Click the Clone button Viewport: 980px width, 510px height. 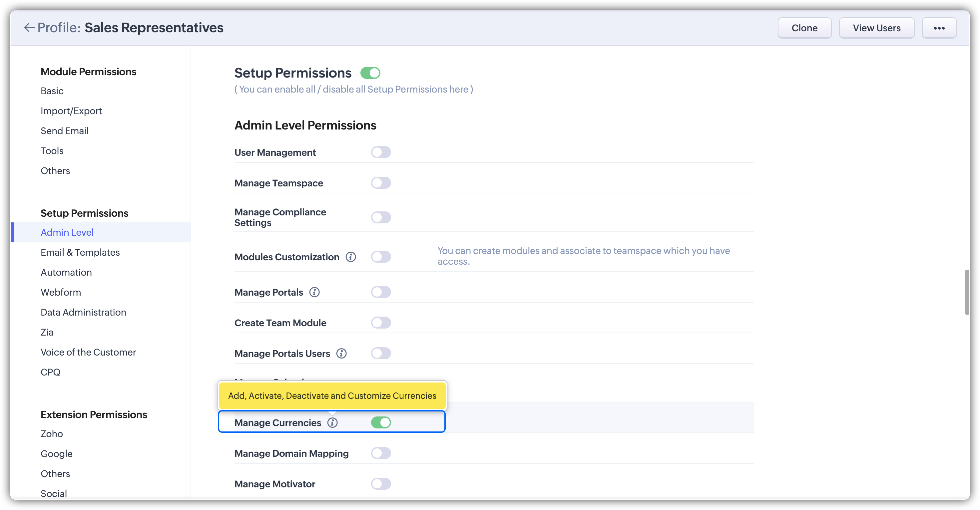click(x=804, y=28)
